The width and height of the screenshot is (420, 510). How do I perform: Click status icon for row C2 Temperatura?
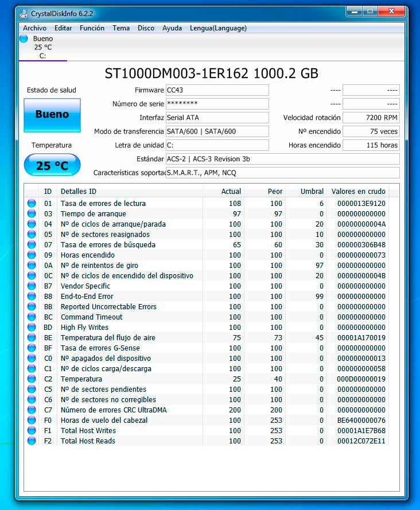click(32, 379)
